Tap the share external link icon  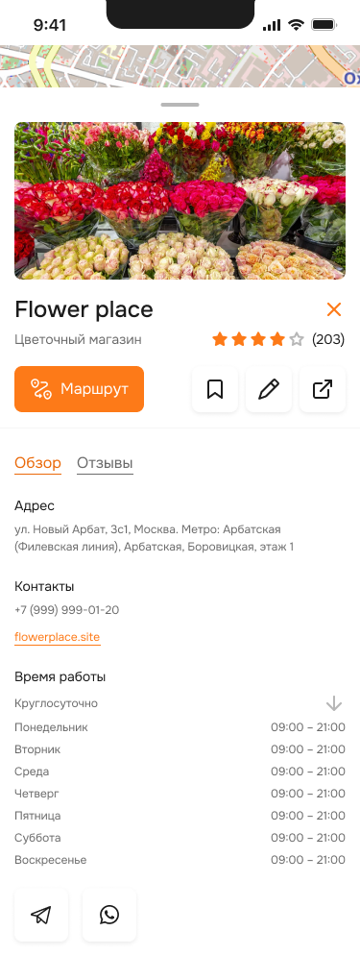click(x=323, y=389)
